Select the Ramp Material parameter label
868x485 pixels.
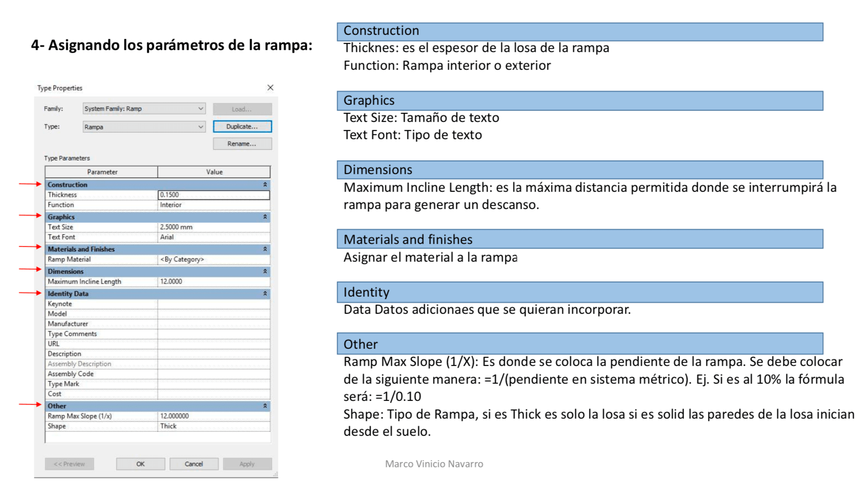[x=69, y=259]
